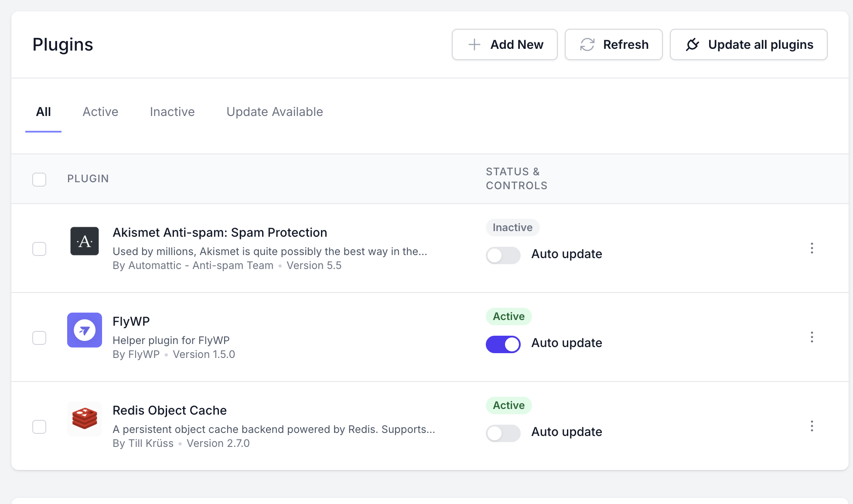This screenshot has height=504, width=853.
Task: Click the Redis Object Cache logo icon
Action: pyautogui.click(x=85, y=419)
